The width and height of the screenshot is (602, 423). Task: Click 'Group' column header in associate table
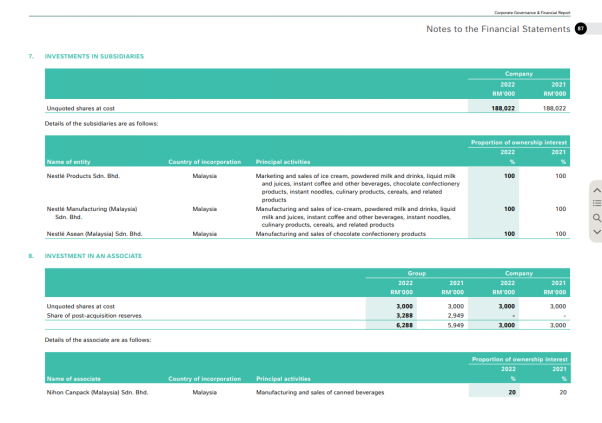417,273
